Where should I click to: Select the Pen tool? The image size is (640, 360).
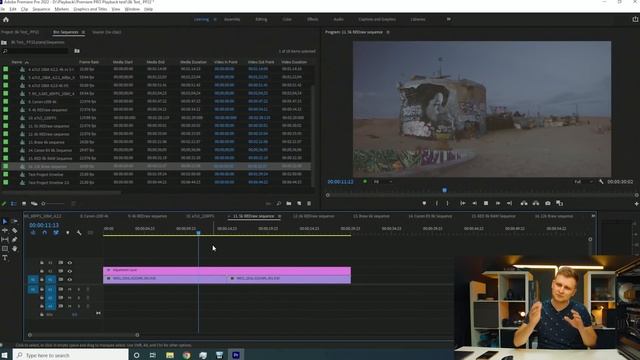[14, 240]
